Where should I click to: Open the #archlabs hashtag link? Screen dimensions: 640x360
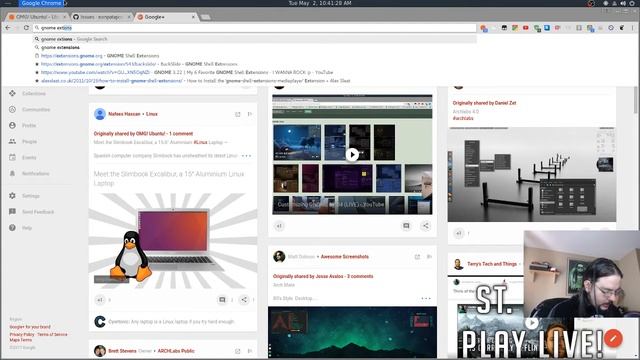463,118
